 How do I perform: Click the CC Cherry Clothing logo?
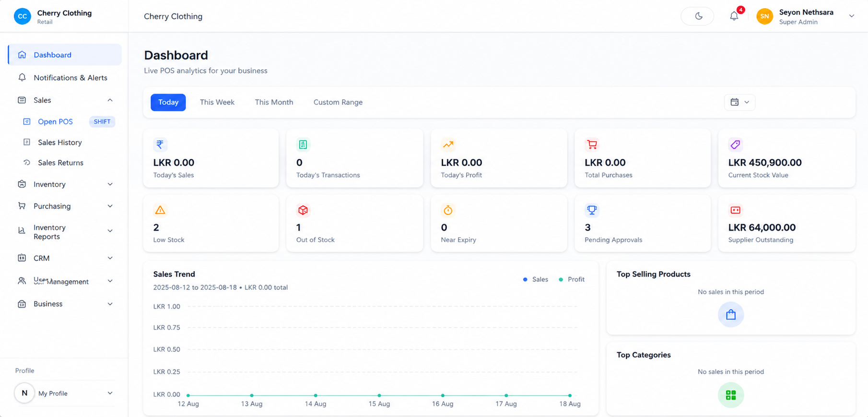(x=22, y=16)
